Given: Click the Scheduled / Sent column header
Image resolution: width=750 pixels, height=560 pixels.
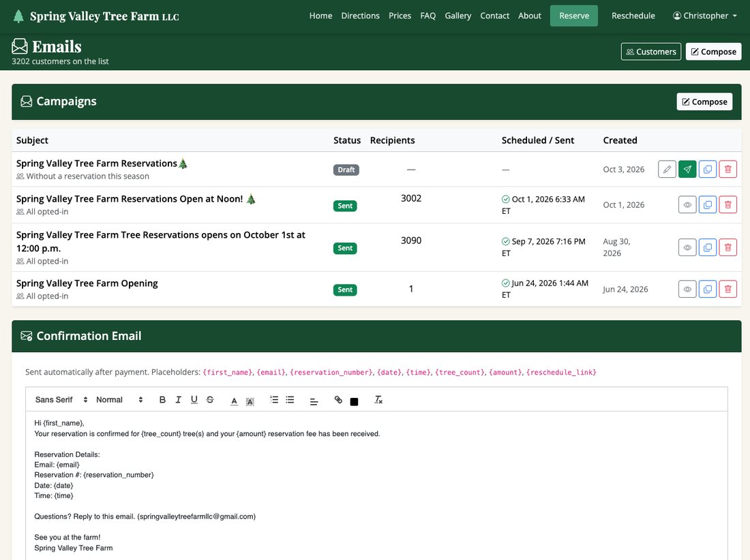Looking at the screenshot, I should [538, 140].
